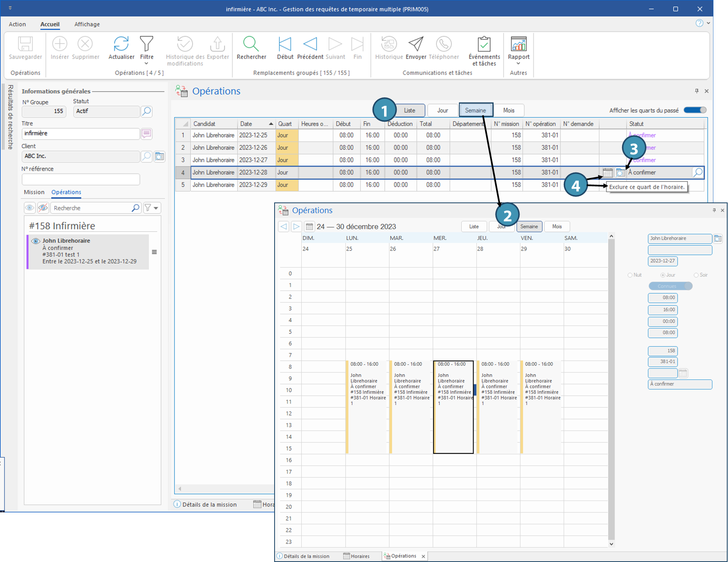Open the Client record card icon
This screenshot has height=562, width=728.
click(x=160, y=156)
